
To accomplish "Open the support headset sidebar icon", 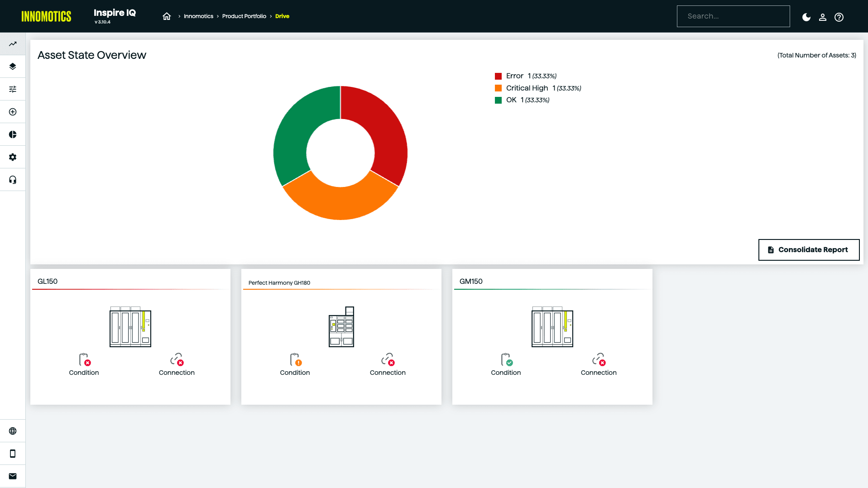I will [13, 180].
